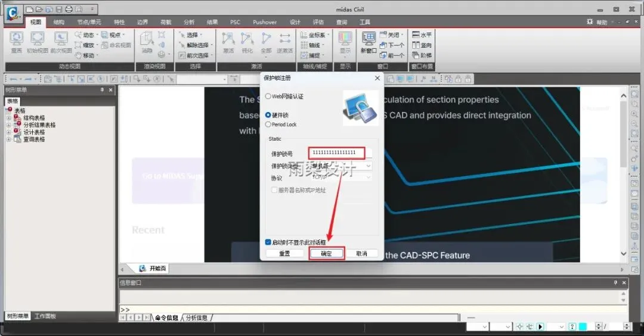Click the 取消 button in the dialog

click(362, 254)
